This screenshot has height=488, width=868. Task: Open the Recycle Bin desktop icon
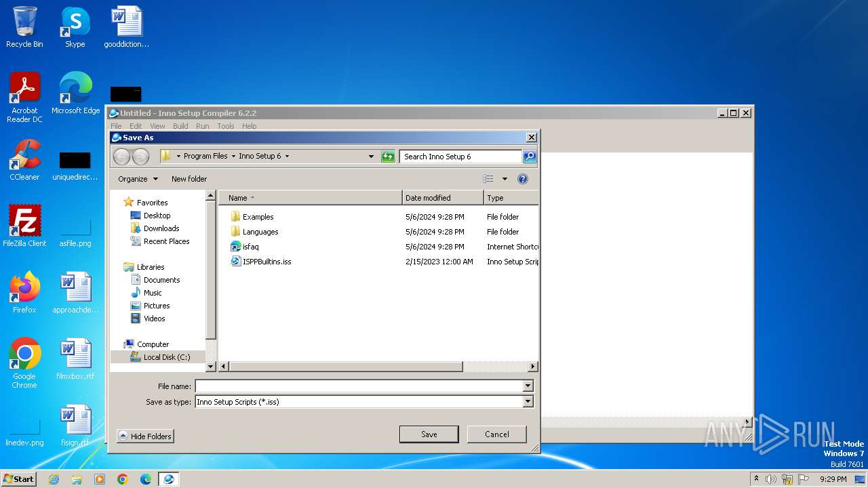pyautogui.click(x=24, y=28)
